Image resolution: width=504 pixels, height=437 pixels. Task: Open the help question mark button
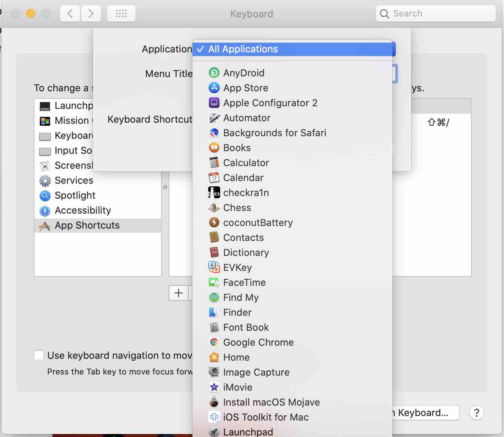coord(476,413)
